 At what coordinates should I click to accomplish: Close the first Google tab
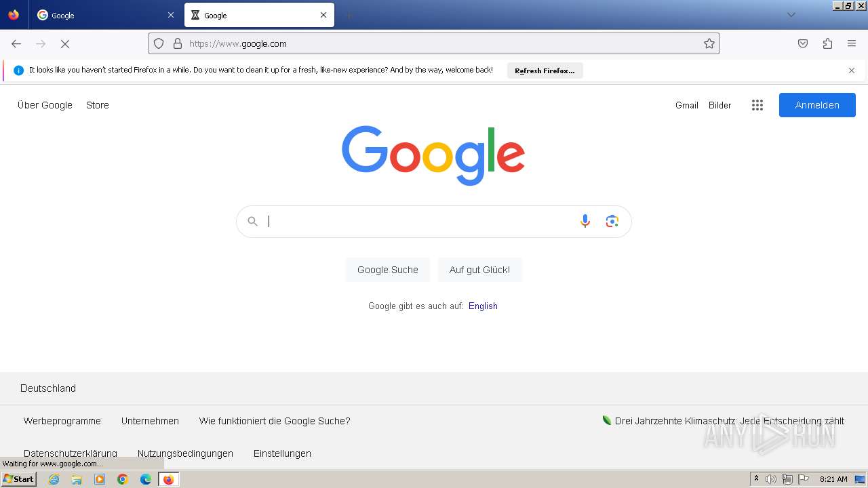tap(170, 15)
